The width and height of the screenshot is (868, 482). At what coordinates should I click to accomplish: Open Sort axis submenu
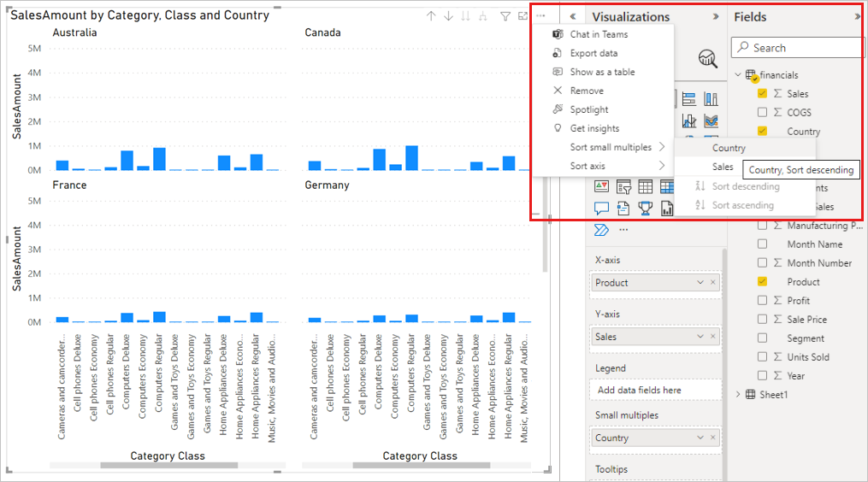pos(611,166)
